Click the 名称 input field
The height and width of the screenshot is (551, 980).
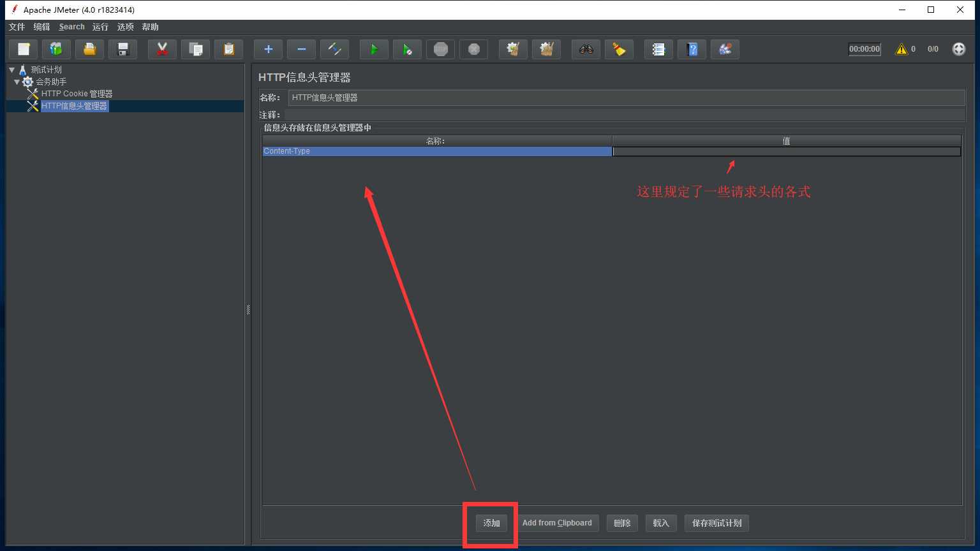click(x=627, y=98)
